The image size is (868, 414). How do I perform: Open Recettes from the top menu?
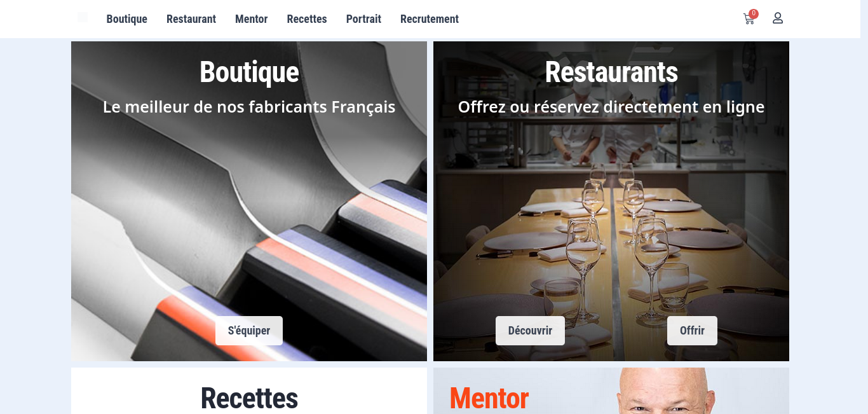click(307, 19)
